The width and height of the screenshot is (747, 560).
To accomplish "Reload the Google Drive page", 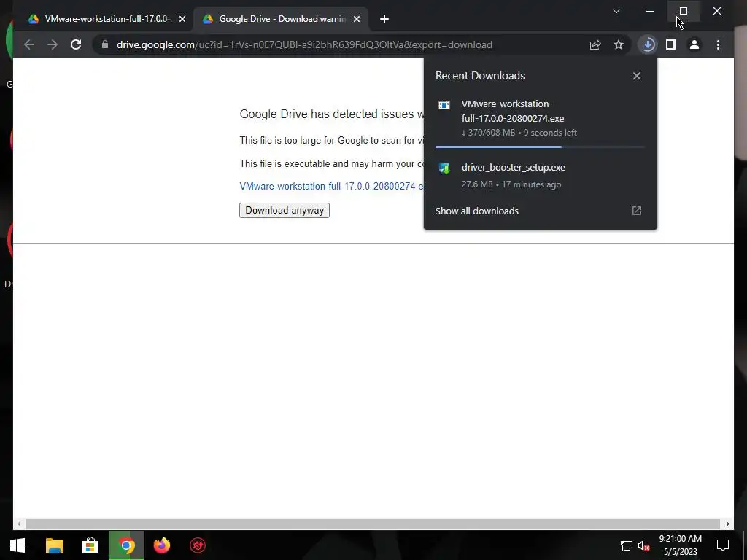I will coord(76,44).
